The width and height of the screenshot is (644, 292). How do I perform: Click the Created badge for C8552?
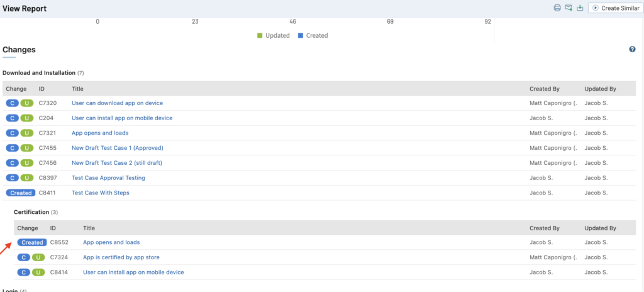coord(31,242)
